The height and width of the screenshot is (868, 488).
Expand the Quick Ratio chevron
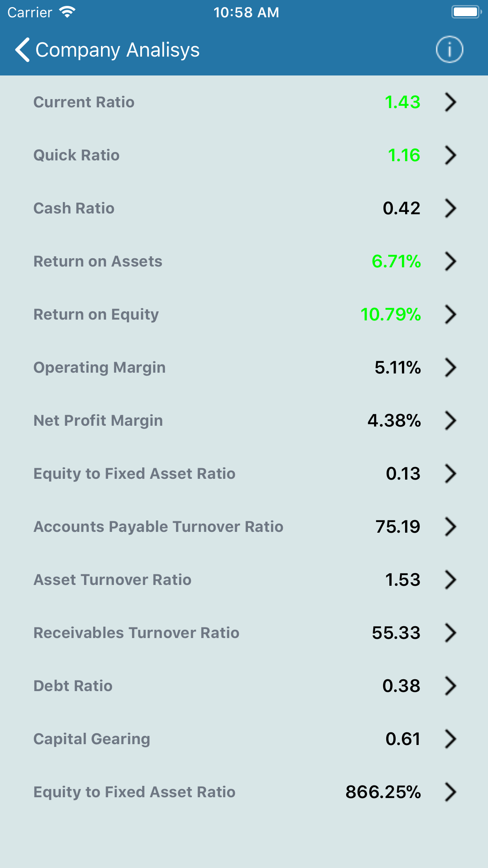(x=450, y=155)
